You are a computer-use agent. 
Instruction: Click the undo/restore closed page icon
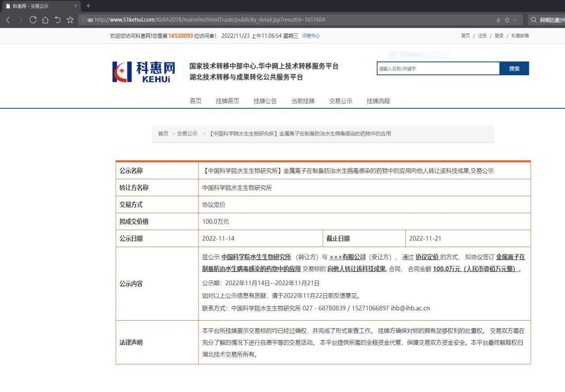[58, 20]
